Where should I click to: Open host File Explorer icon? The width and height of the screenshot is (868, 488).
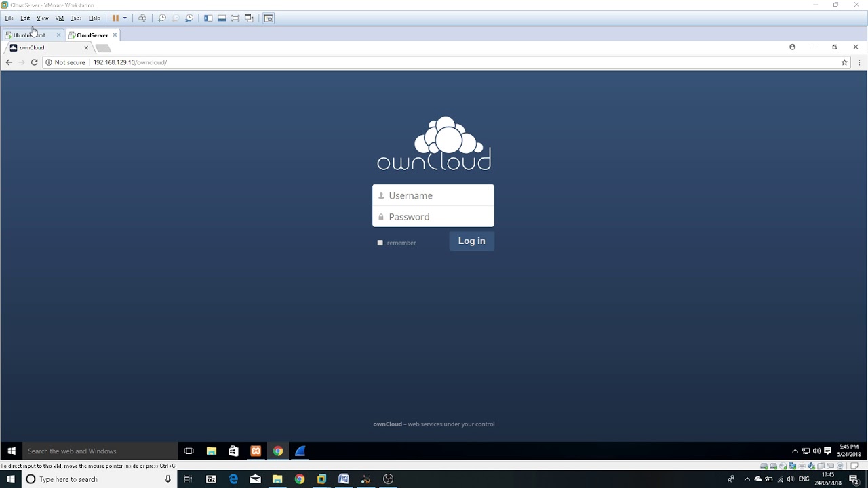click(x=277, y=479)
